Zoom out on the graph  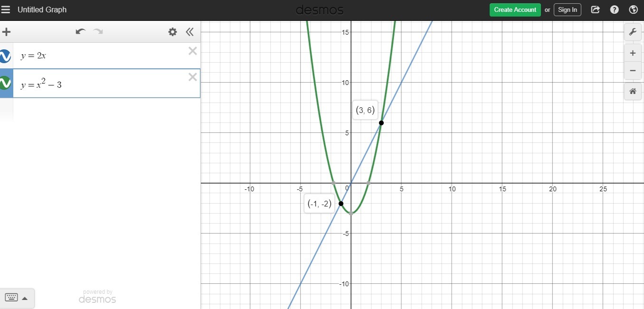[x=632, y=71]
